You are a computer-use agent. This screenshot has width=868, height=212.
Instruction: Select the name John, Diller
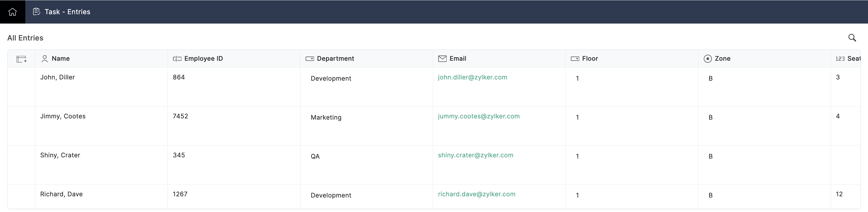click(x=57, y=77)
